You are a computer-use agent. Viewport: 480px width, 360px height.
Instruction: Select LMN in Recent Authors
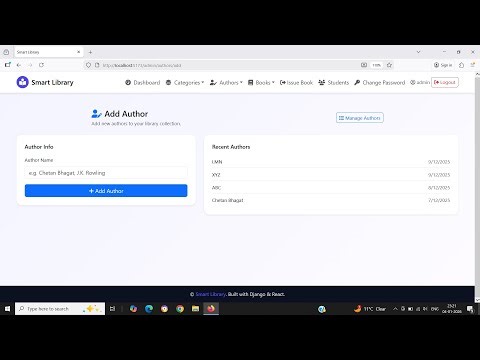(217, 162)
